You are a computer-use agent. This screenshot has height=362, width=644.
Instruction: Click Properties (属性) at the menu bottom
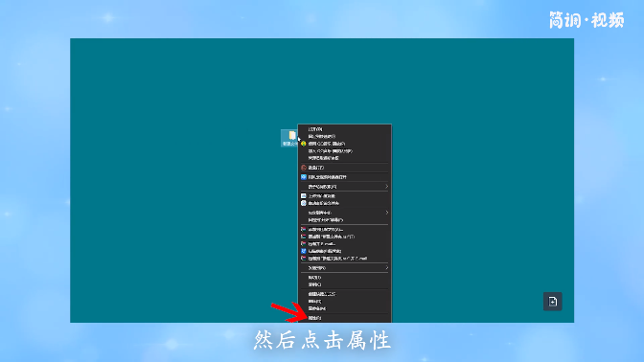314,318
